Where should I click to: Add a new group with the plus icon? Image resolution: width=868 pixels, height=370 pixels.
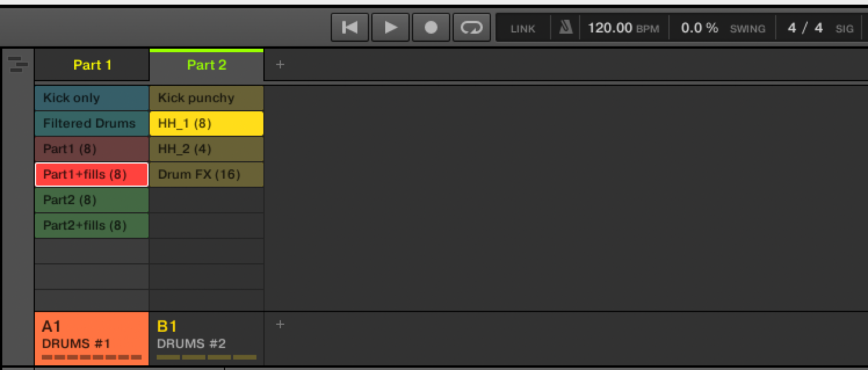[x=280, y=324]
